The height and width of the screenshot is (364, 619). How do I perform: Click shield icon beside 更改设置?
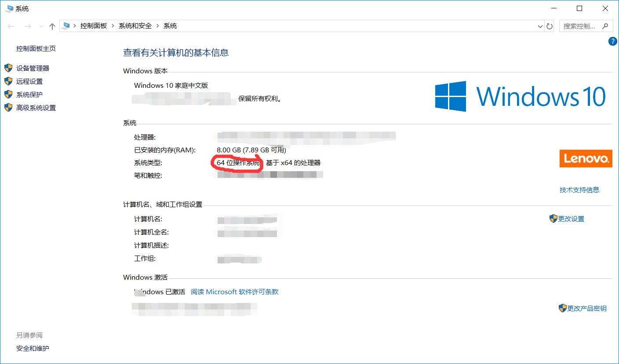click(x=553, y=219)
